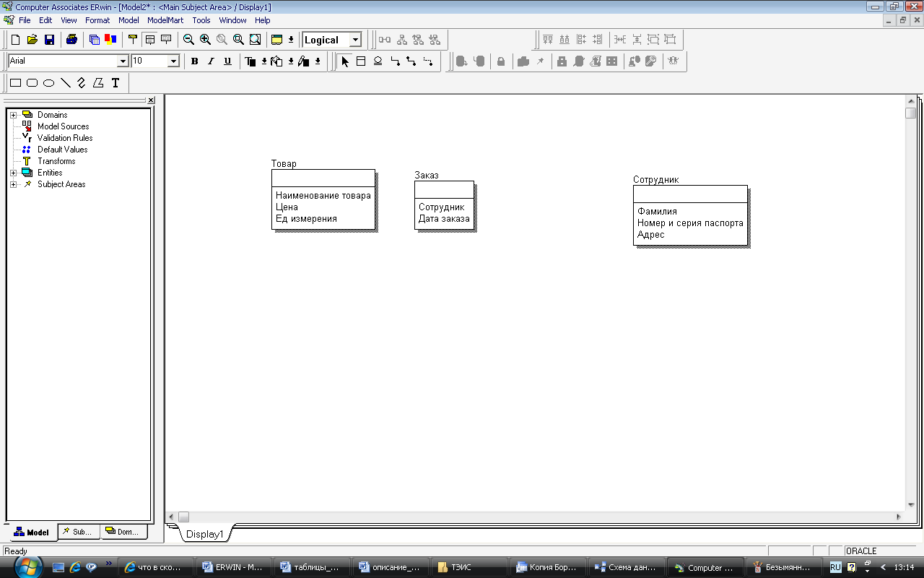Open the font size 10 dropdown

pyautogui.click(x=173, y=61)
